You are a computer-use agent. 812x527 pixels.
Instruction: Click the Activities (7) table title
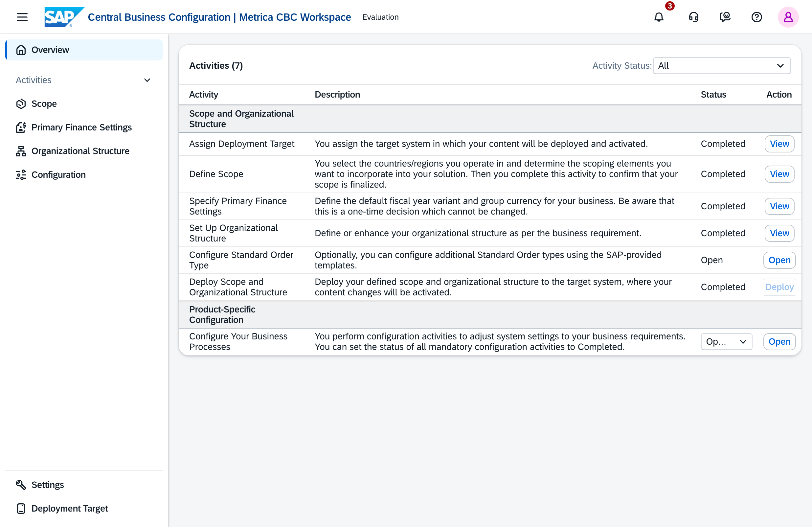[216, 65]
